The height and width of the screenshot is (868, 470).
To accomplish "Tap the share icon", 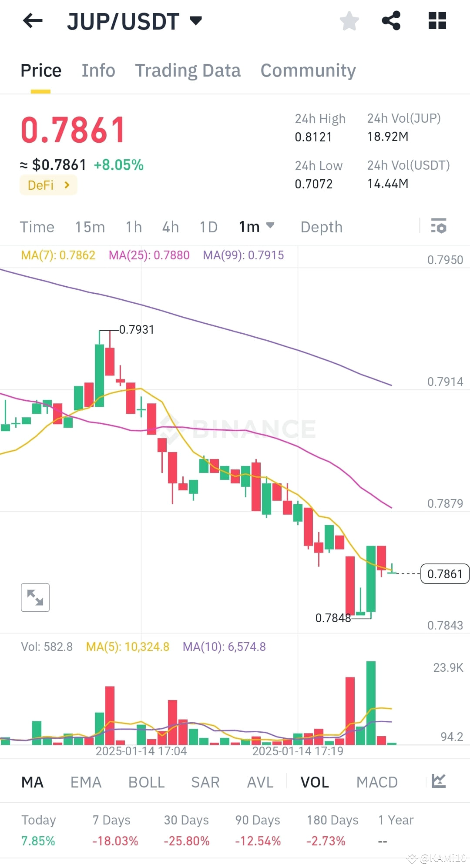I will [x=391, y=21].
